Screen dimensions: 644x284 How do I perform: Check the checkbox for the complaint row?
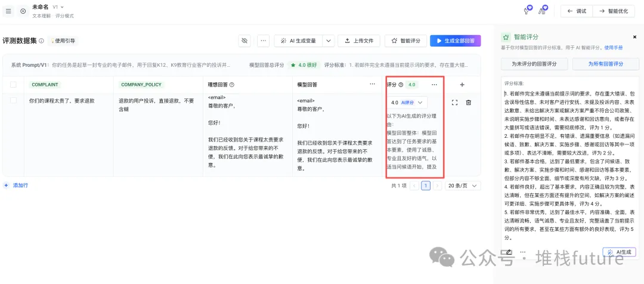[x=13, y=101]
